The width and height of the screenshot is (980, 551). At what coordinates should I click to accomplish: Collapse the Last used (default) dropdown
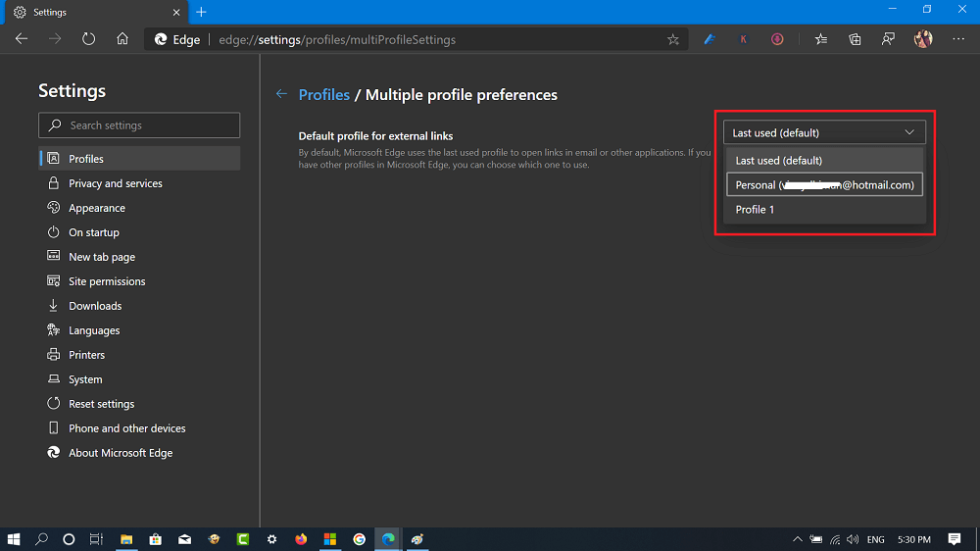pos(824,132)
